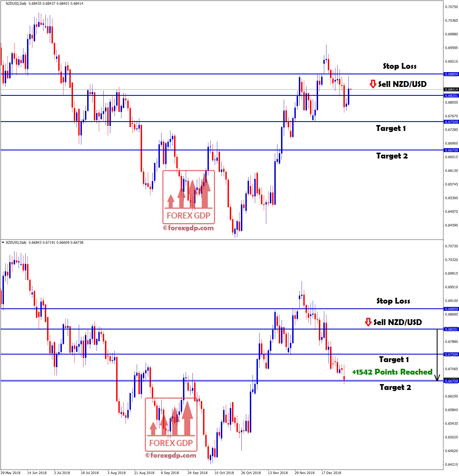The width and height of the screenshot is (459, 476).
Task: Click the 29 May 2018 date label
Action: pyautogui.click(x=11, y=473)
